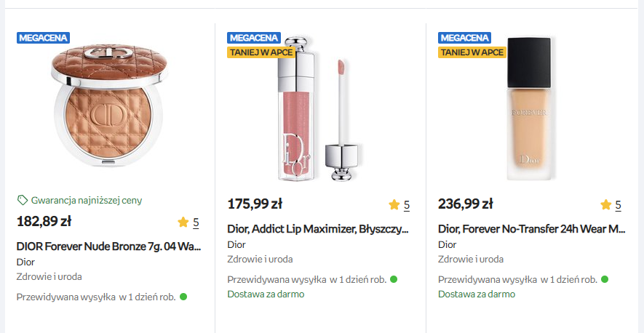Open Dior, Forever No-Transfer 24h Wear title
The image size is (644, 333).
(x=531, y=229)
